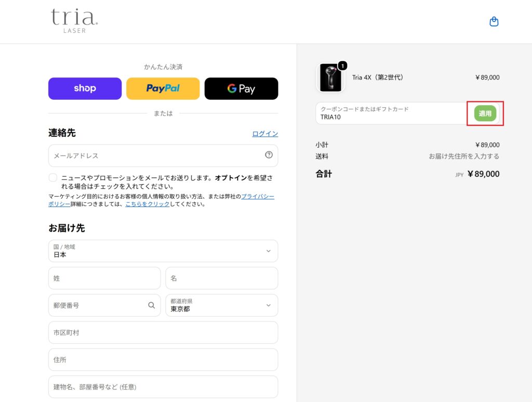532x402 pixels.
Task: Click the 合計 total ¥89,000 amount
Action: click(x=483, y=174)
